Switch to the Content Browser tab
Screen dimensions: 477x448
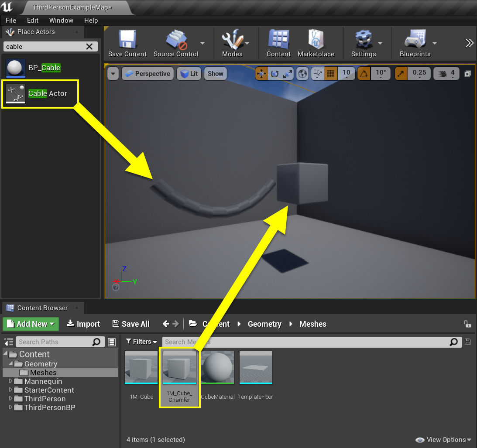tap(42, 308)
